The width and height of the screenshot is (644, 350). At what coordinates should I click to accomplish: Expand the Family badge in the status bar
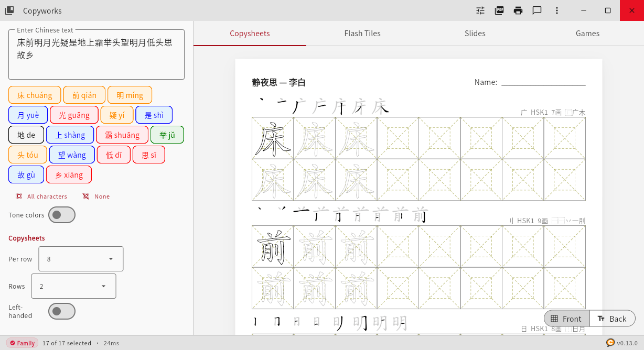[22, 343]
